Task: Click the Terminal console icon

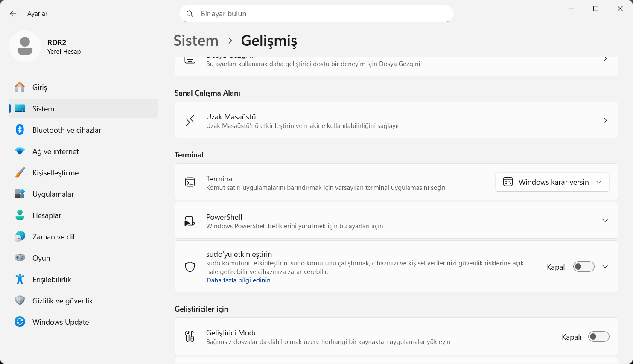Action: click(190, 182)
